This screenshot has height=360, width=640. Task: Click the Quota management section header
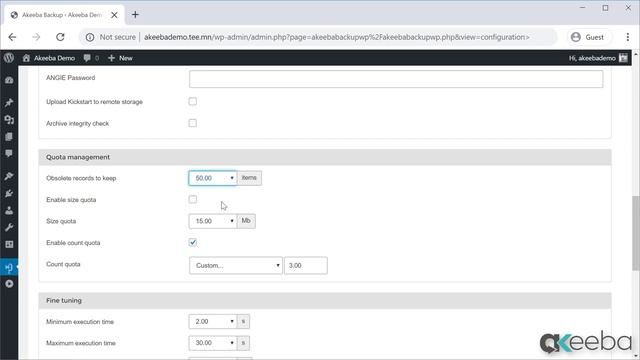click(x=325, y=157)
